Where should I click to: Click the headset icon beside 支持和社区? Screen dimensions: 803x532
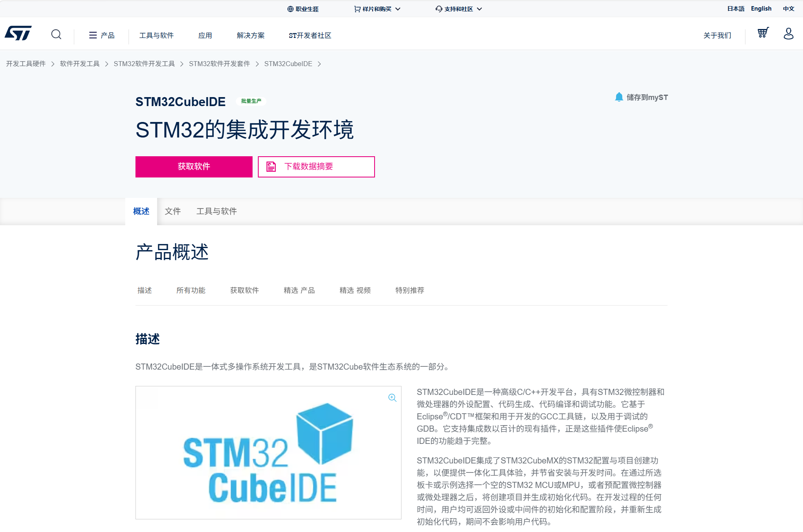pos(439,9)
